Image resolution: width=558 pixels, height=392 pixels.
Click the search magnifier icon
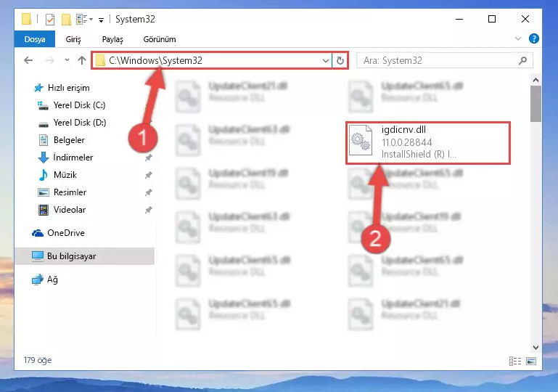[522, 60]
